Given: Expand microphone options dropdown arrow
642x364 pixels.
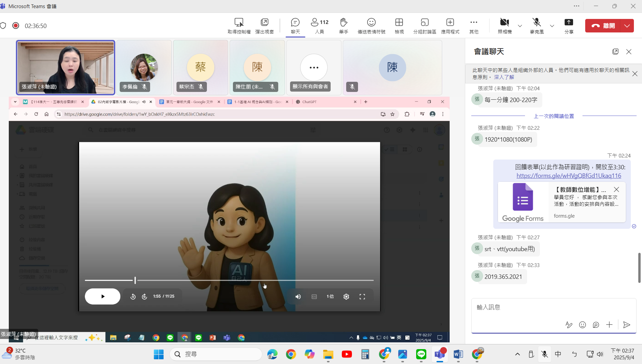Looking at the screenshot, I should coord(552,26).
